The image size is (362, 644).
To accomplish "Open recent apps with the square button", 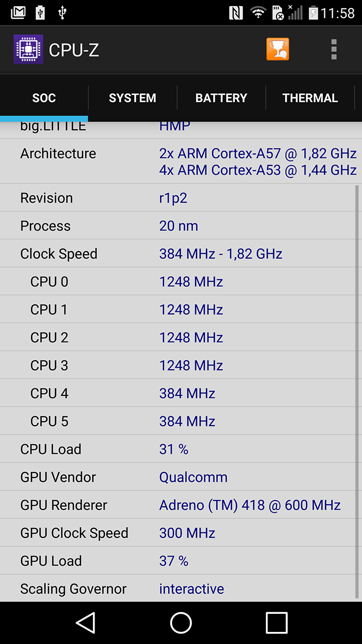I will [x=277, y=623].
